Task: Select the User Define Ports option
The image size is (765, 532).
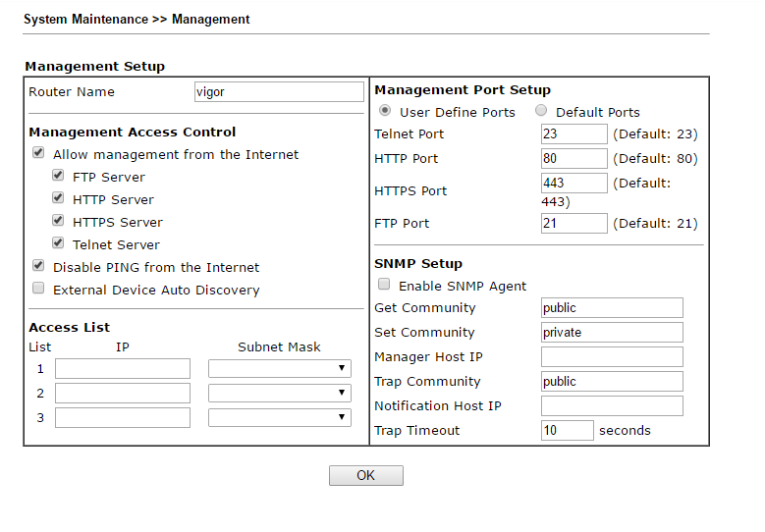Action: [385, 112]
